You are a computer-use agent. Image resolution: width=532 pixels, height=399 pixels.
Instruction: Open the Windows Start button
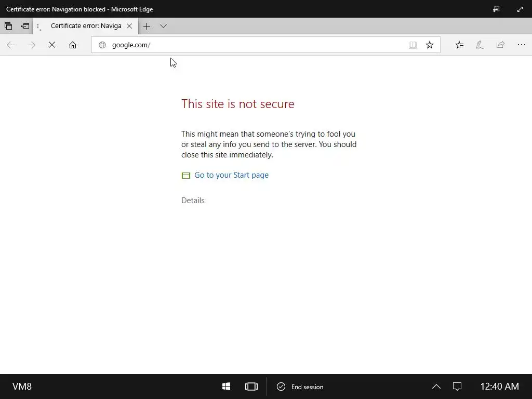click(227, 387)
